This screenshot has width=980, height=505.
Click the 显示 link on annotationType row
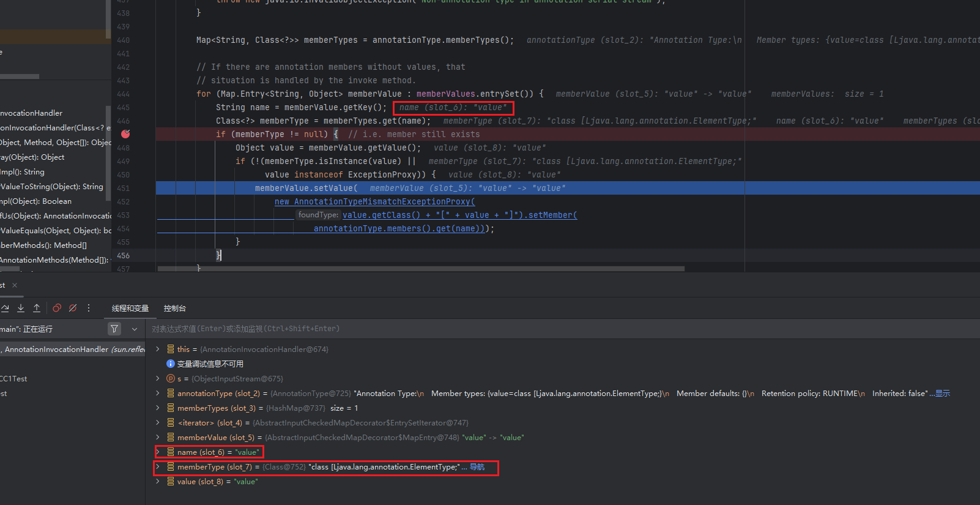(943, 393)
